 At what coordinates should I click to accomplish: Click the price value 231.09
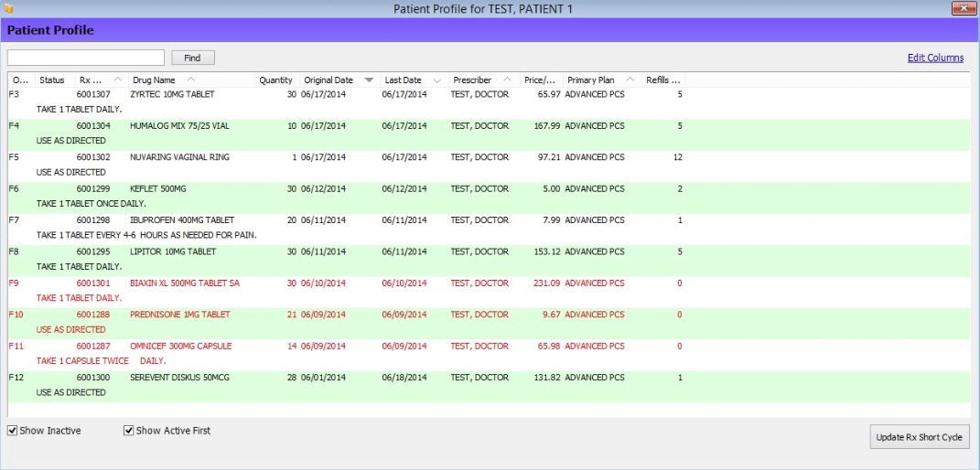point(547,283)
